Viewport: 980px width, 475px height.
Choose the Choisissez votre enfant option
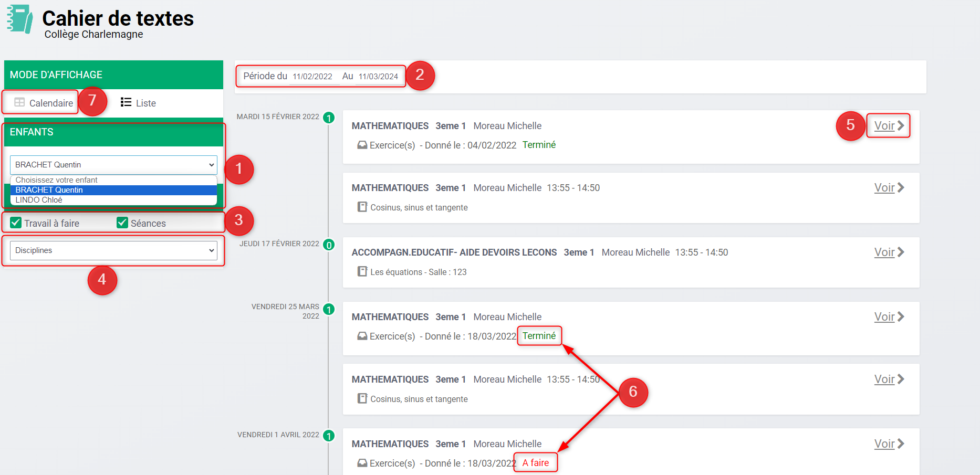57,180
